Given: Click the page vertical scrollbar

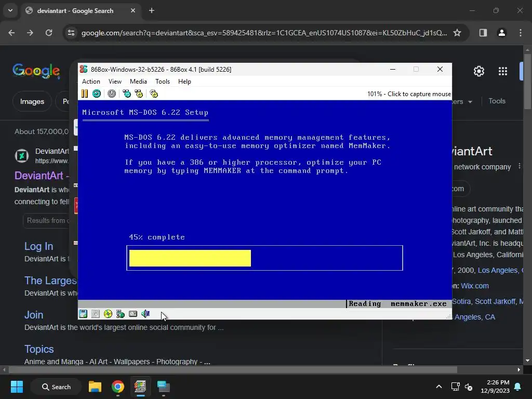Looking at the screenshot, I should coord(527,81).
